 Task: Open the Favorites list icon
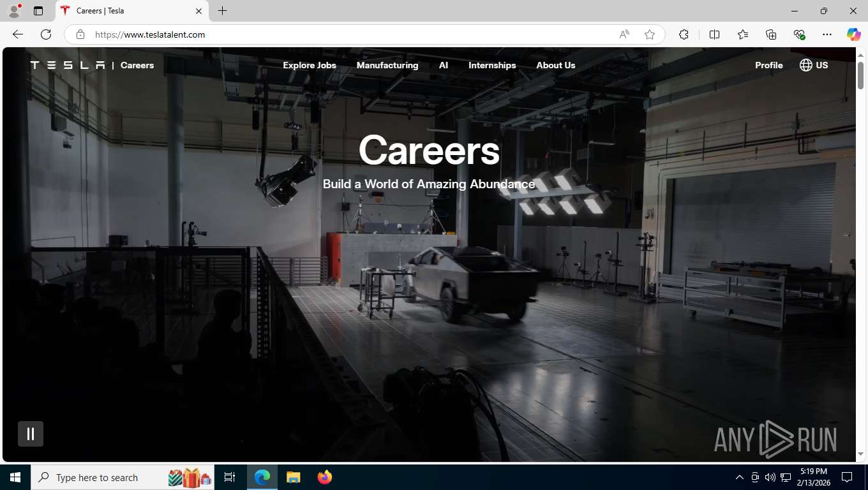(x=743, y=34)
